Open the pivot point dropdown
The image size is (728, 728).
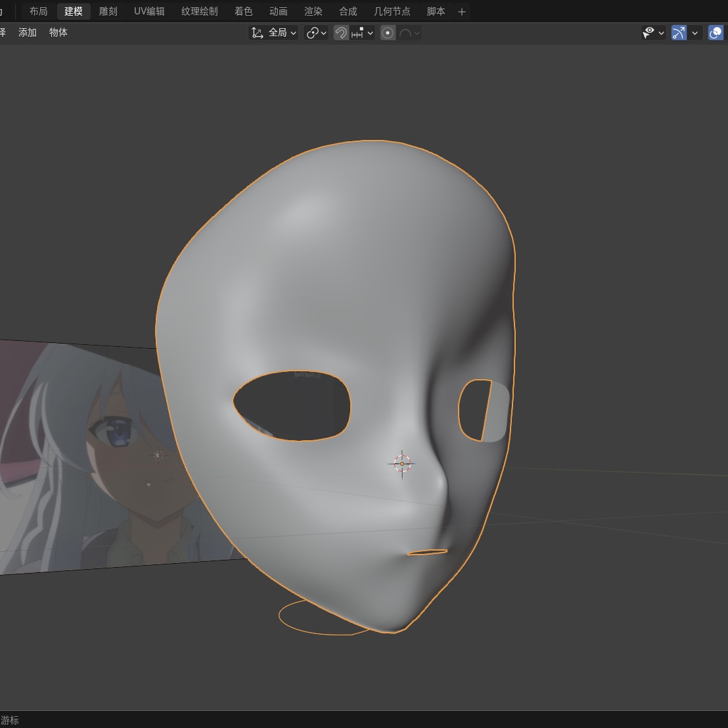(x=316, y=33)
